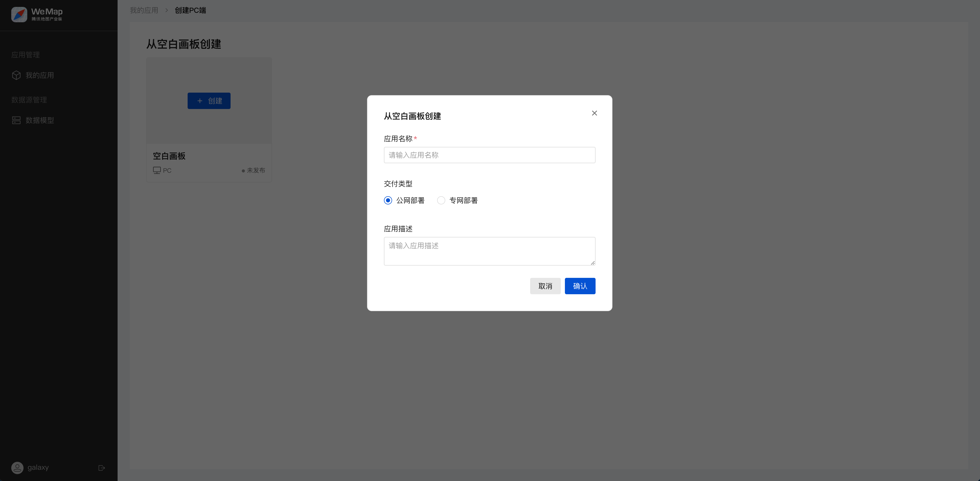Click the 创建PC端 breadcrumb text

(x=190, y=10)
